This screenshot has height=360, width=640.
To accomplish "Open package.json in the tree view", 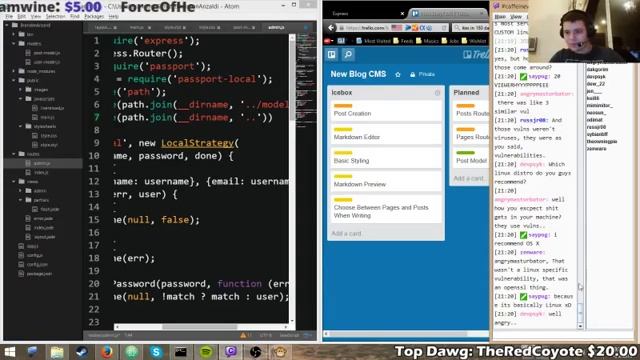I will pos(39,274).
